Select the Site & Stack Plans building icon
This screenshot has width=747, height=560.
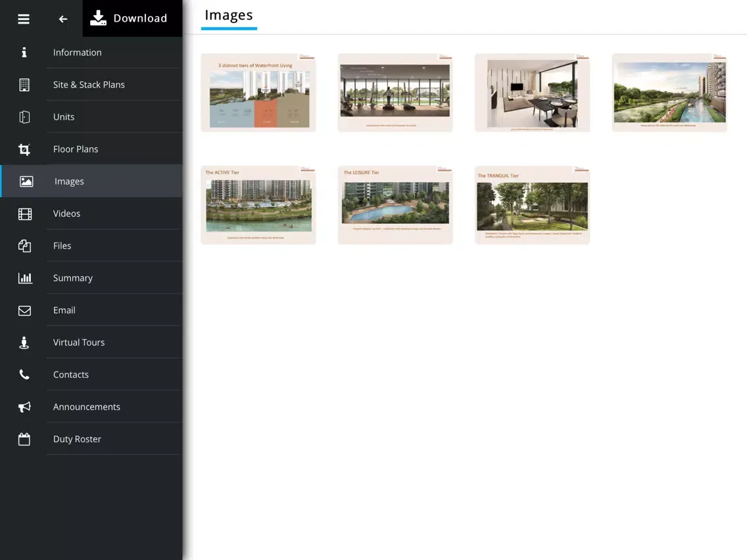[24, 85]
